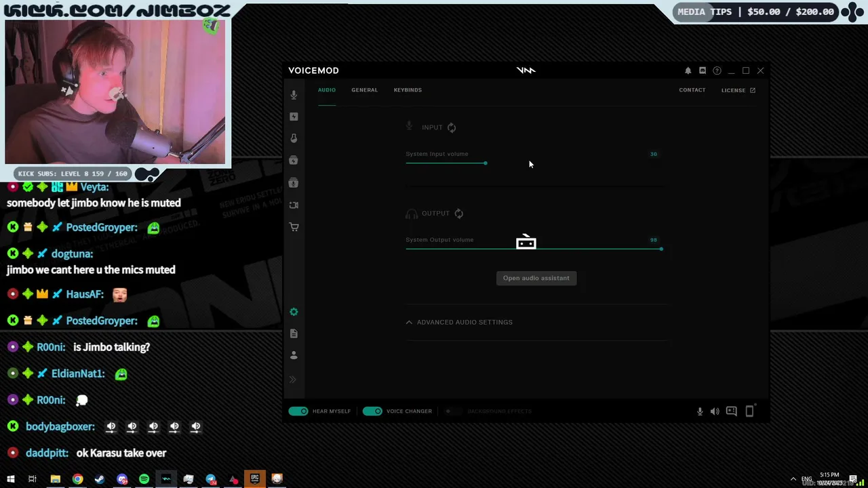Screen dimensions: 868x488
Task: Click Open audio assistant button
Action: [x=536, y=278]
